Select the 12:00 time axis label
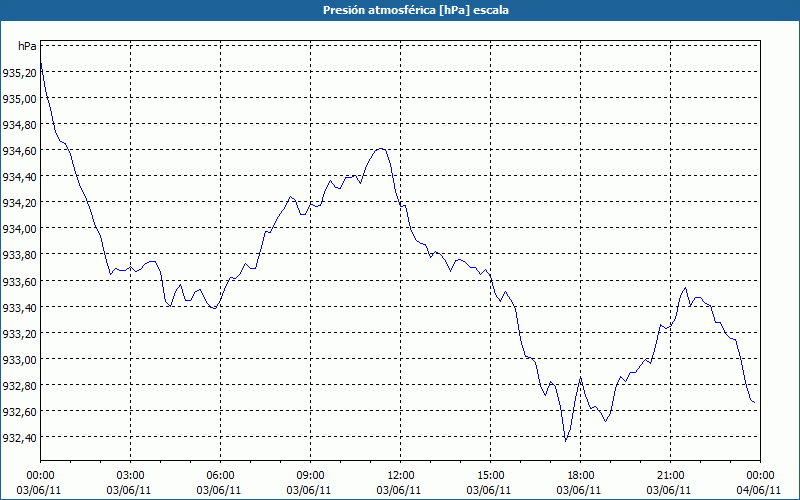Image resolution: width=800 pixels, height=500 pixels. [401, 476]
